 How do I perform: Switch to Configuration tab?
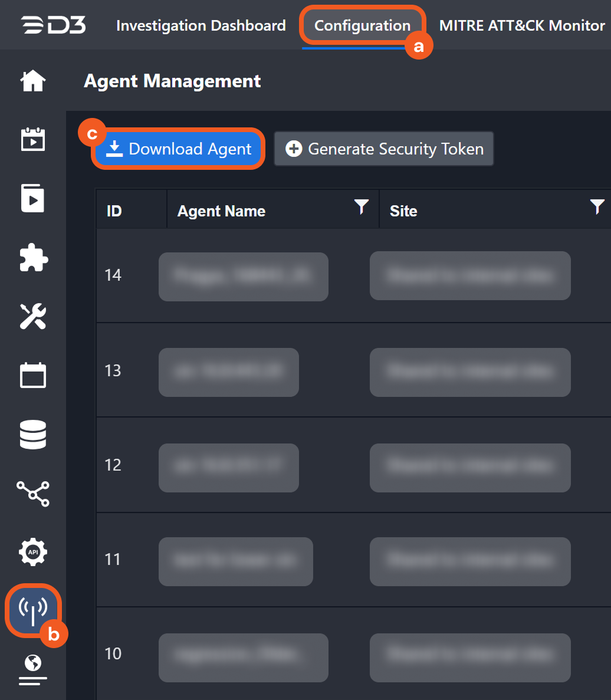point(362,25)
